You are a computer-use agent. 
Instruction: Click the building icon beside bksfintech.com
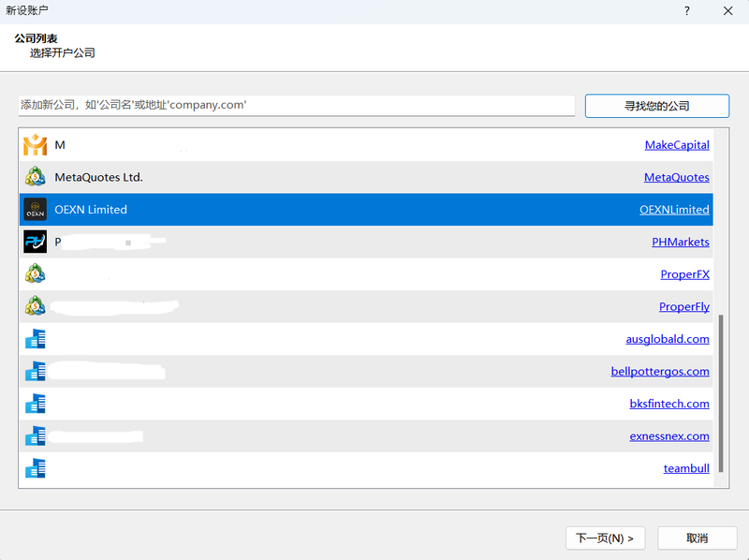(x=36, y=404)
